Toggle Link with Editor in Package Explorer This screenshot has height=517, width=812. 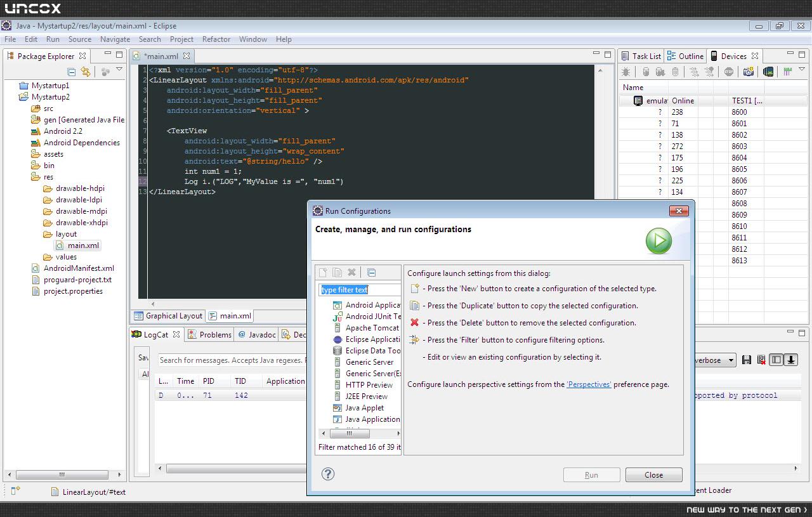click(86, 72)
